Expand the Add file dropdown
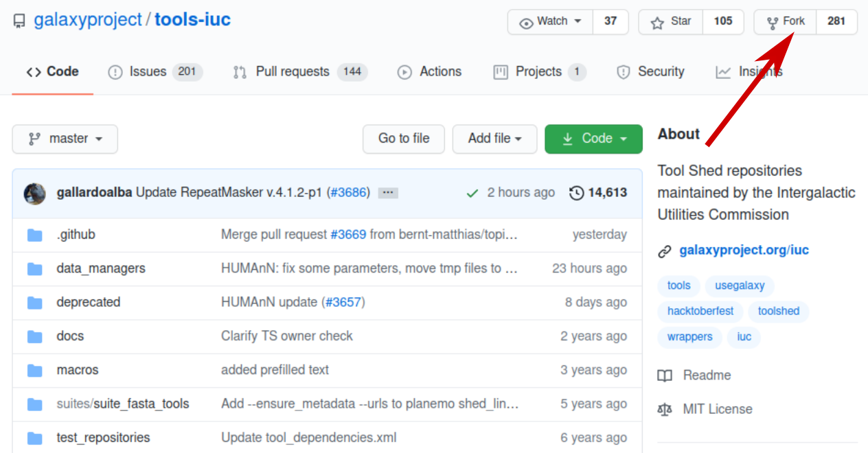868x453 pixels. [494, 139]
